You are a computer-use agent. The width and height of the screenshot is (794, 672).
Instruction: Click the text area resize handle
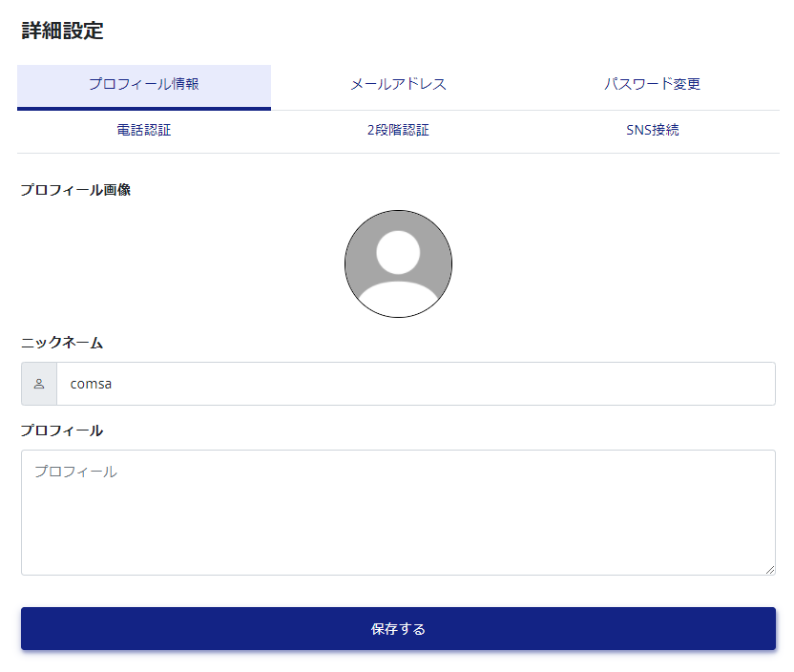(x=770, y=570)
